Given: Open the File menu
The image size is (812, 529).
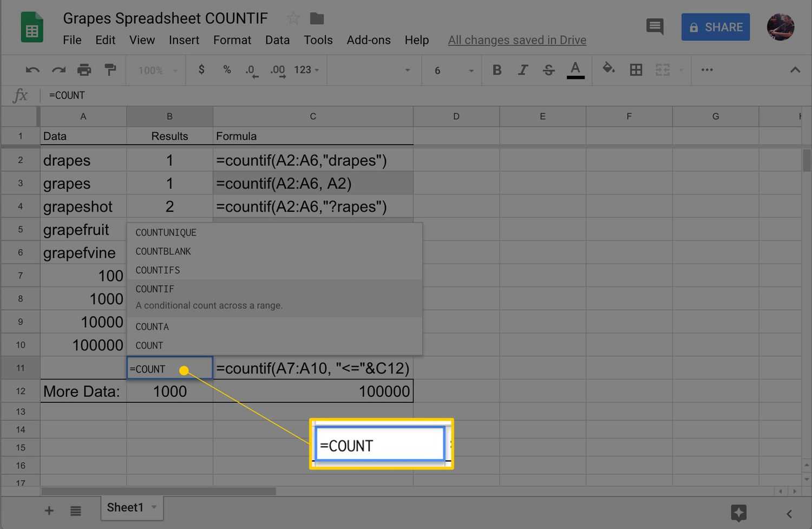Looking at the screenshot, I should click(72, 40).
